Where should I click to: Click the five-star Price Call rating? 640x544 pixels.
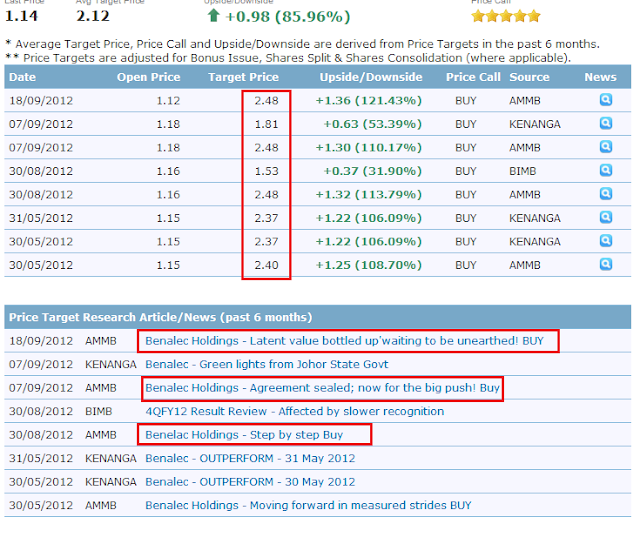[x=506, y=16]
